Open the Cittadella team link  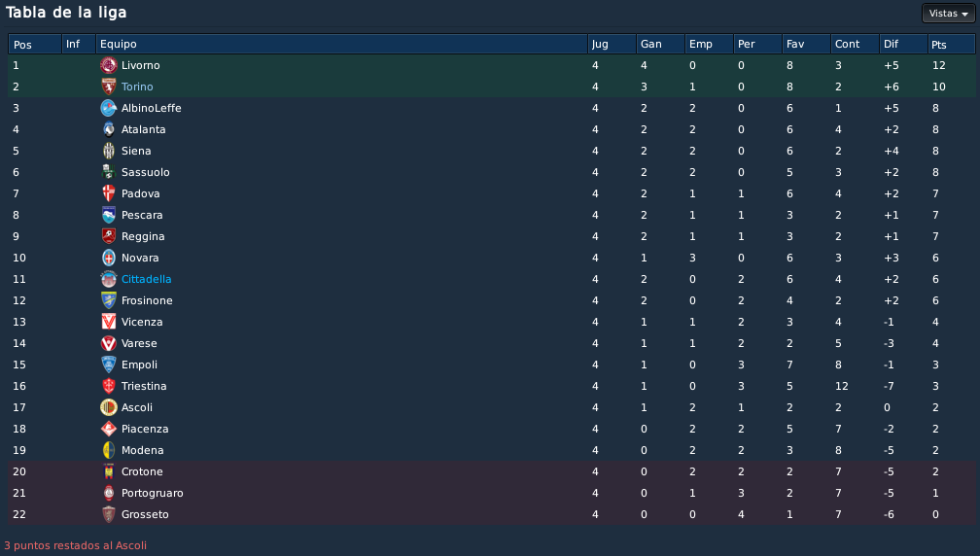coord(146,279)
